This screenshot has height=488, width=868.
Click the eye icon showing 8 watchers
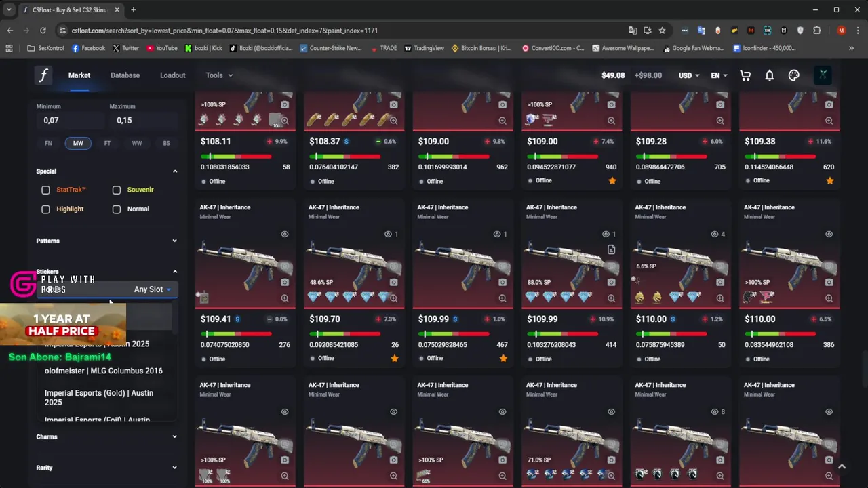[714, 411]
